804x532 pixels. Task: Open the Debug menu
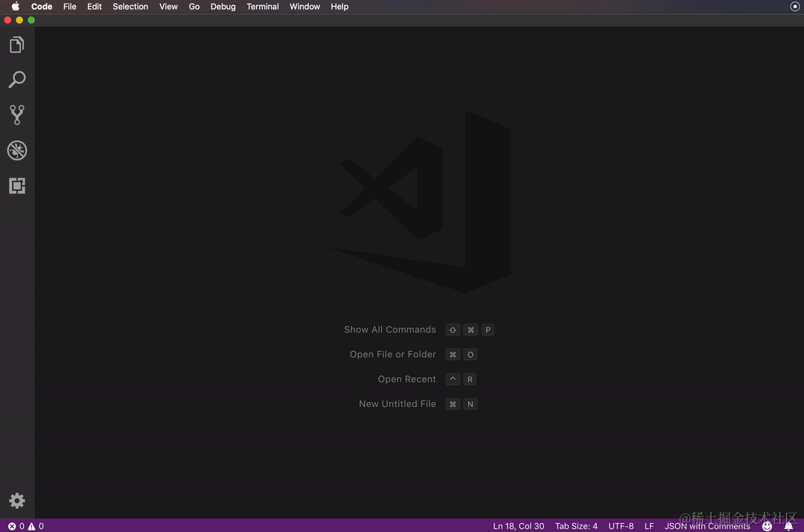pyautogui.click(x=223, y=6)
